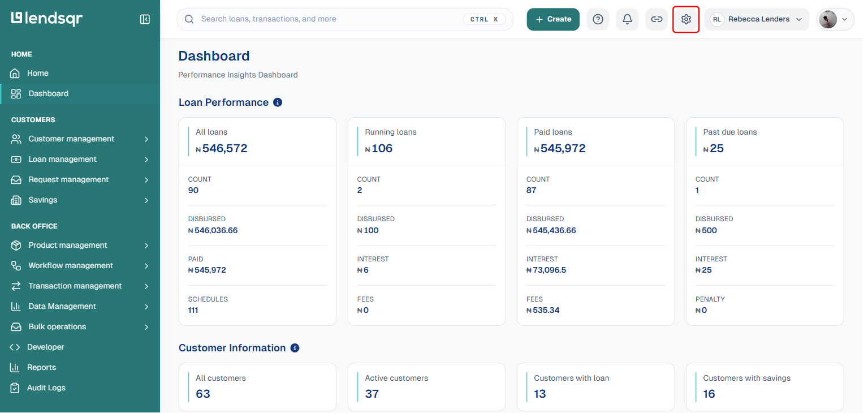Click the Workflow management icon
The image size is (868, 413).
tap(16, 266)
